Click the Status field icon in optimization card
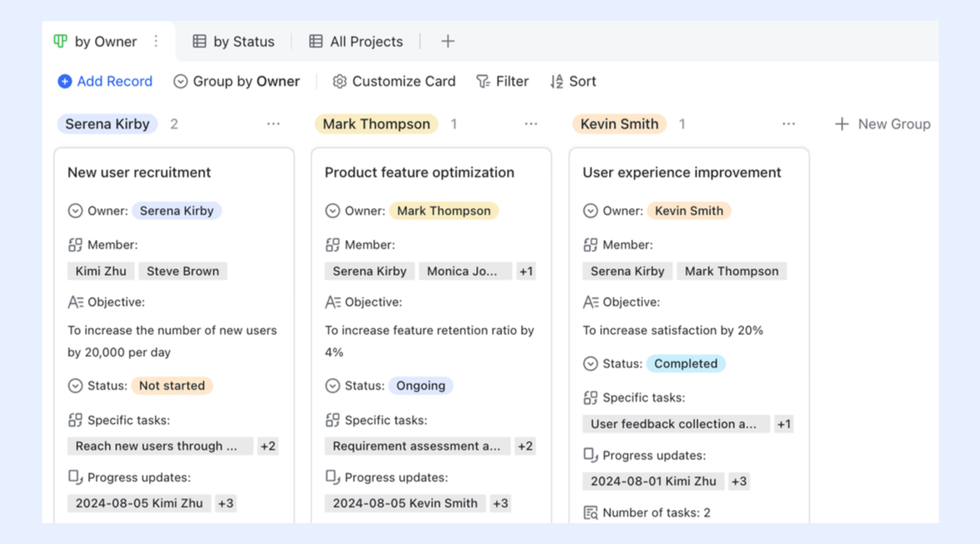Image resolution: width=980 pixels, height=544 pixels. click(333, 386)
